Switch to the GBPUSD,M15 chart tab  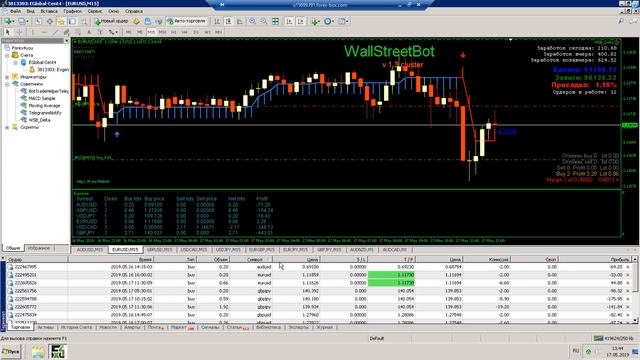coord(159,249)
